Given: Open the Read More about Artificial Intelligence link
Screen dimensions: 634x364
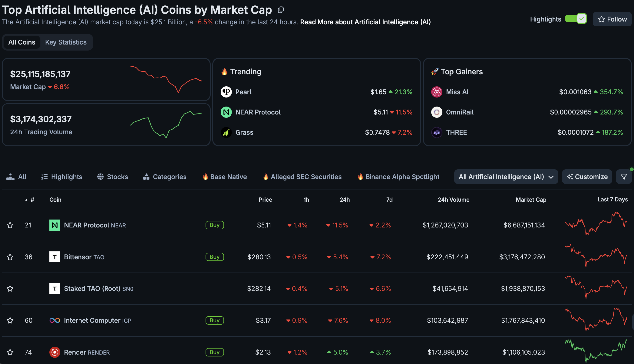Looking at the screenshot, I should (x=365, y=22).
